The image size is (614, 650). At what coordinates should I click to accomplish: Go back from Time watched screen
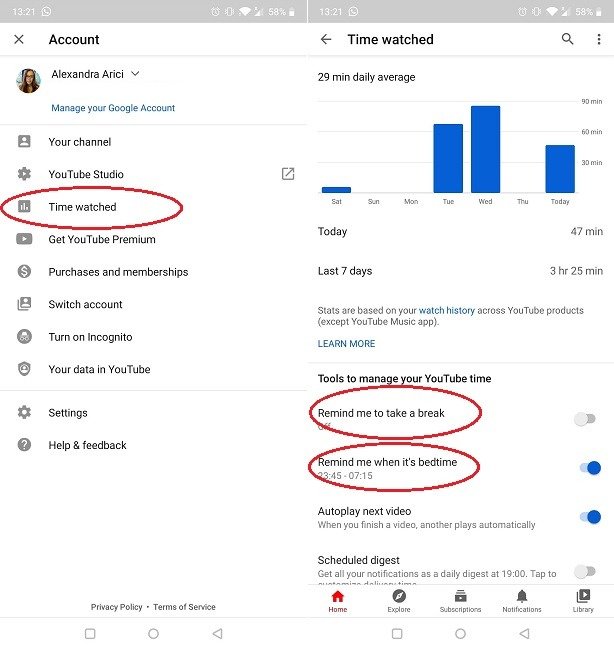pos(326,39)
